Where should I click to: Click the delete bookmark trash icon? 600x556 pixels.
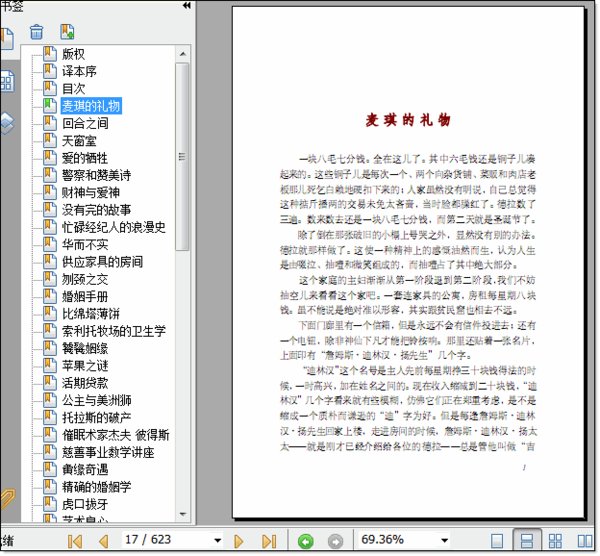(37, 32)
